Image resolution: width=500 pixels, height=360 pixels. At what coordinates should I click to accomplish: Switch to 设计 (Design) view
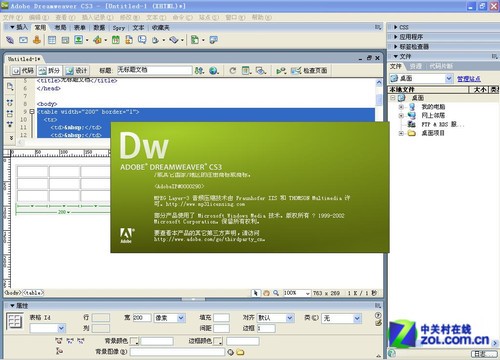coord(77,70)
